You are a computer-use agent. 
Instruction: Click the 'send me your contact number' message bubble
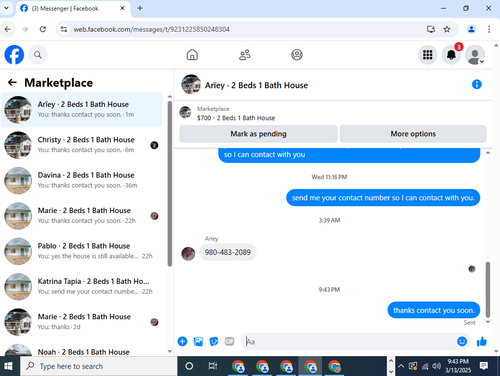383,198
